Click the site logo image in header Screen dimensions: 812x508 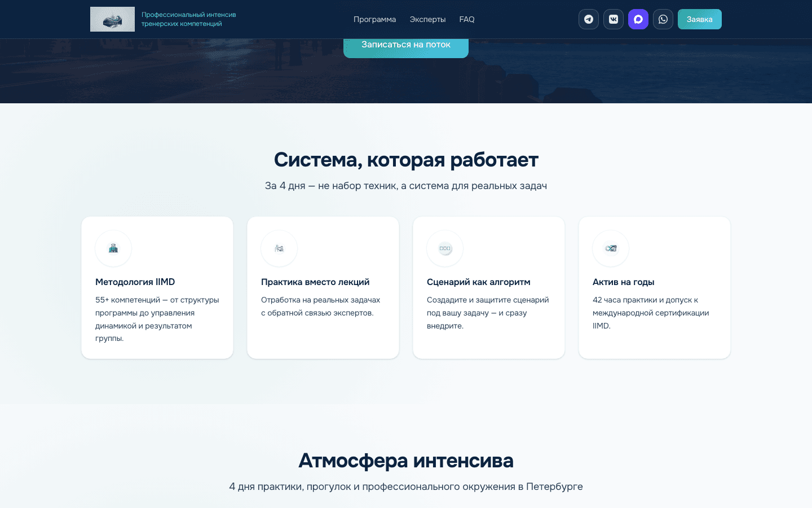click(112, 19)
